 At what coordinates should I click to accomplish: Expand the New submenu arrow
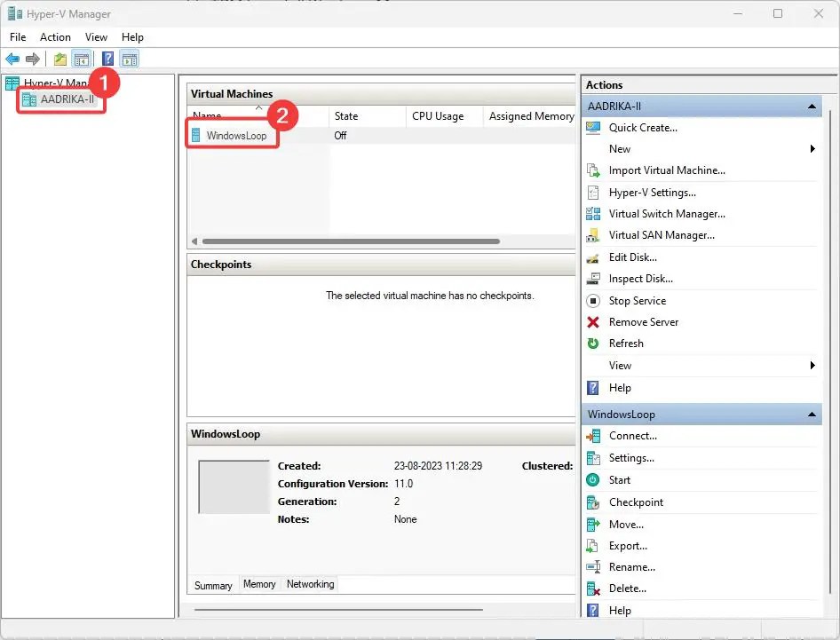(x=812, y=149)
